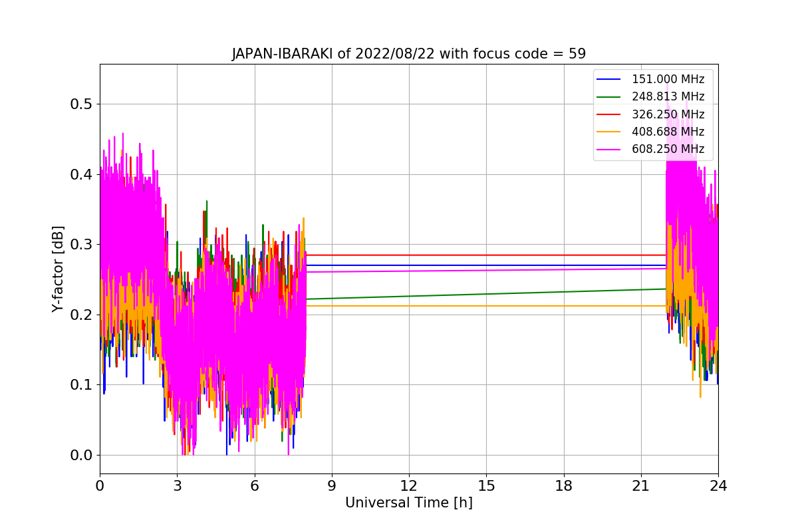
Task: Click the x-axis tick label 6
Action: tap(254, 485)
